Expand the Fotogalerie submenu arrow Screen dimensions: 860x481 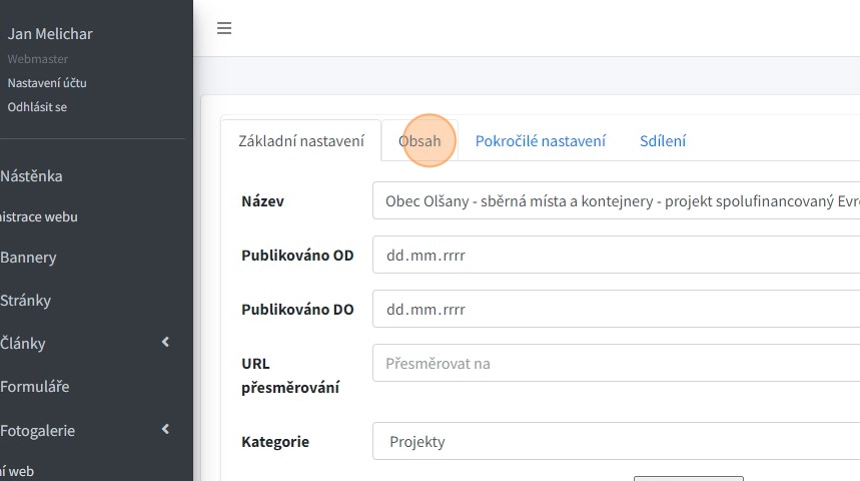(165, 430)
